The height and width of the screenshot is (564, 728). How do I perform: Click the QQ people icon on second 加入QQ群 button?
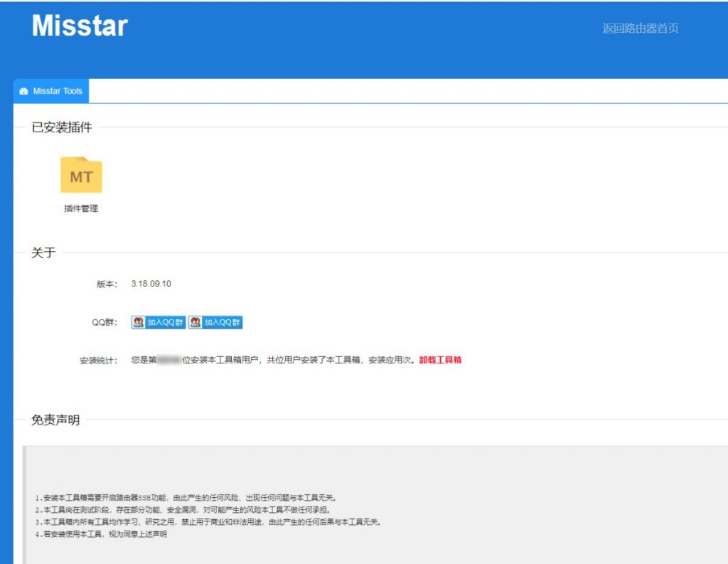tap(196, 322)
